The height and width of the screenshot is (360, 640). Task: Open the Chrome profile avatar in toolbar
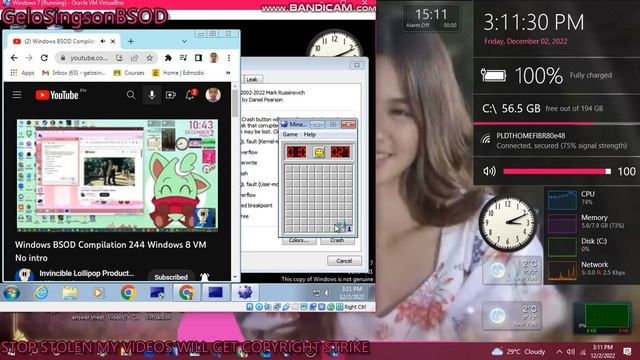tap(213, 58)
